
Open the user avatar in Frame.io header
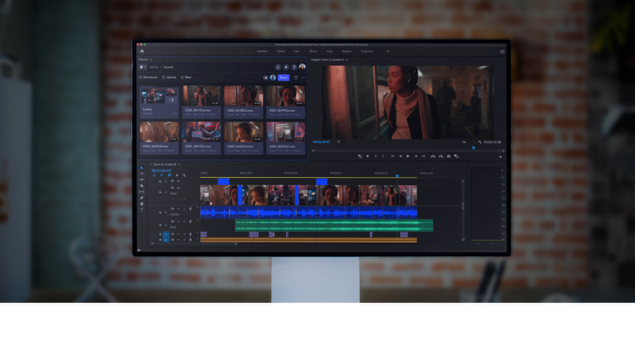pyautogui.click(x=302, y=67)
